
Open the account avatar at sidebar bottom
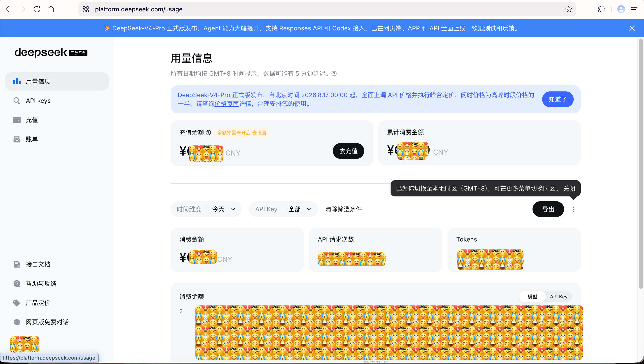(25, 344)
